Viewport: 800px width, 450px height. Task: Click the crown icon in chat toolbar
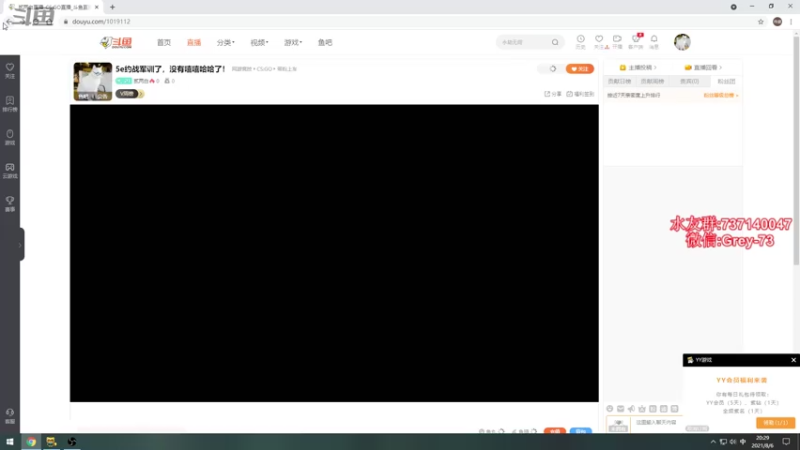(x=642, y=409)
